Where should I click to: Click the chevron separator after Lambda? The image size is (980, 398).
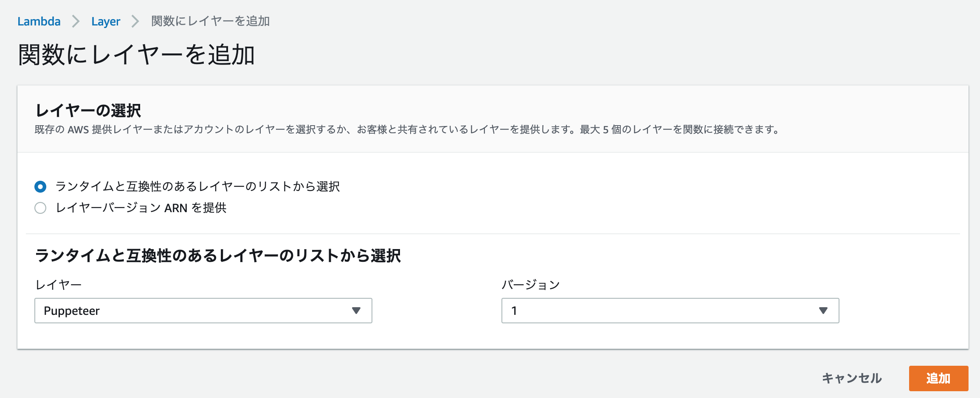(76, 21)
